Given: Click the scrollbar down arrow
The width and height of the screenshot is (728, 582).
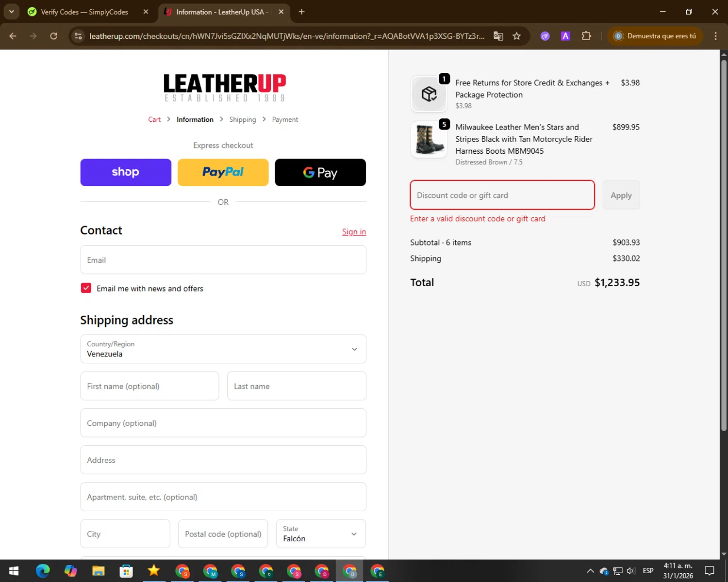Looking at the screenshot, I should [x=724, y=554].
